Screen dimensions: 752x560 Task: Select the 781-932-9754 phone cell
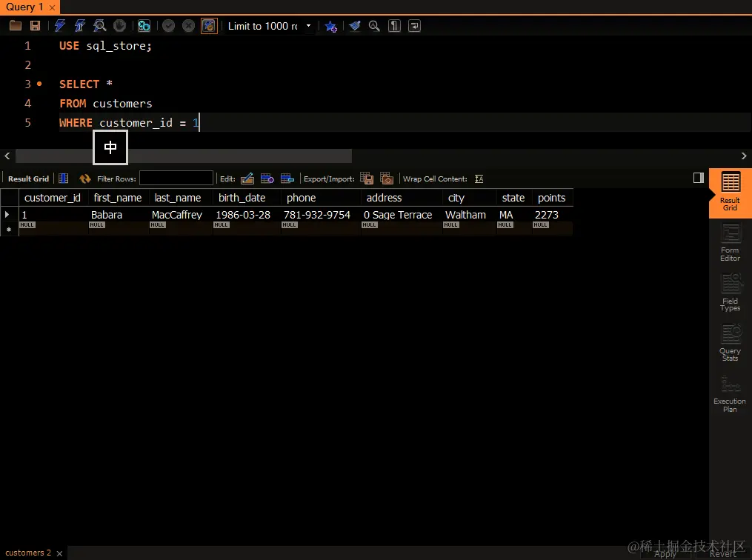click(x=320, y=215)
